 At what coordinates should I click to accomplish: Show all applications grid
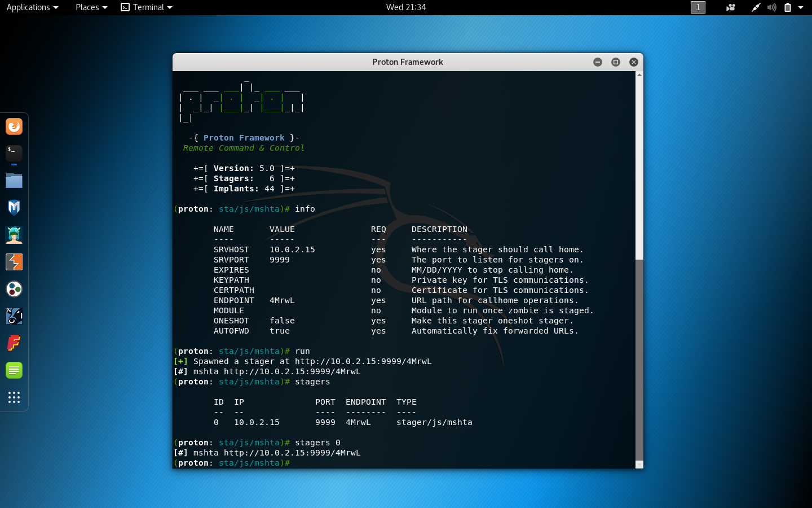pyautogui.click(x=14, y=397)
